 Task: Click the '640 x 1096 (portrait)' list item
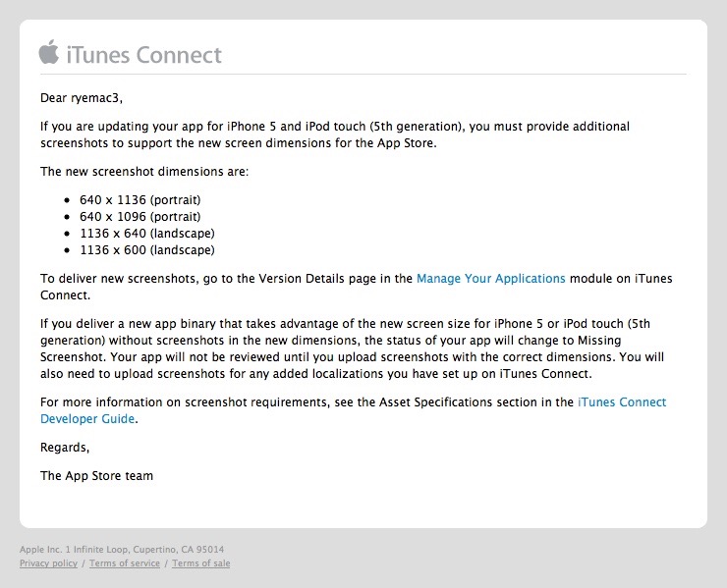pyautogui.click(x=140, y=217)
